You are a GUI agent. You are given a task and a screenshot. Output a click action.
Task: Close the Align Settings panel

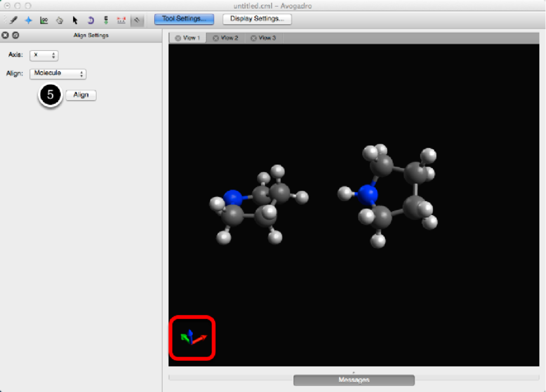coord(6,36)
